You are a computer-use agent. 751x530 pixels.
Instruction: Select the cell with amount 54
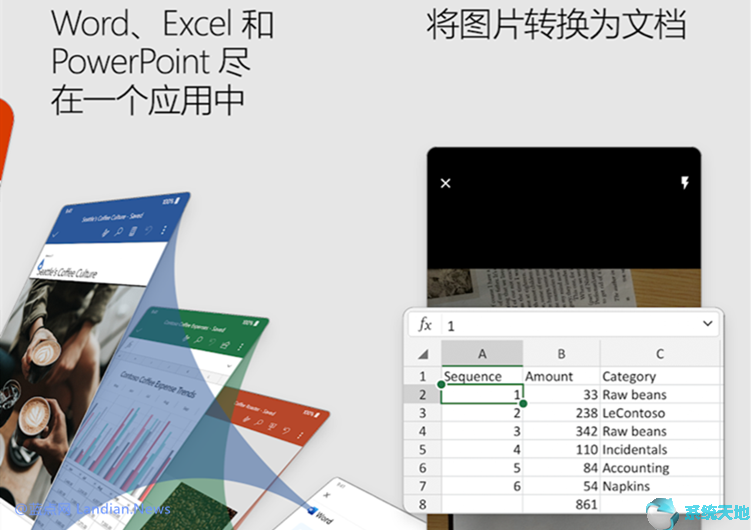561,485
